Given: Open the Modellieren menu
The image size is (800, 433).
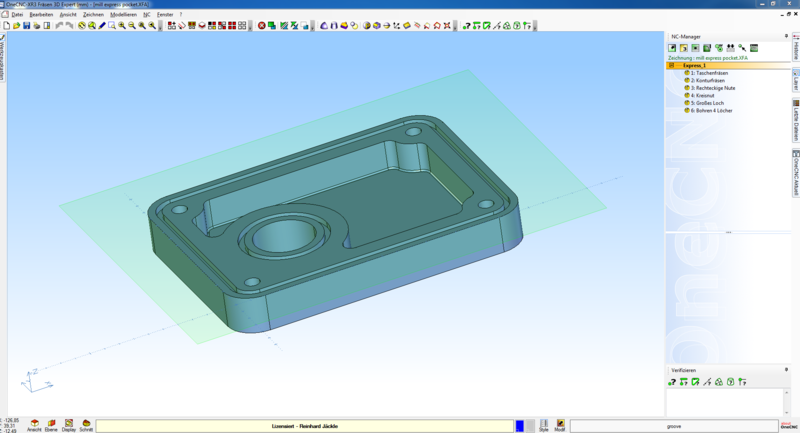Looking at the screenshot, I should click(x=123, y=15).
